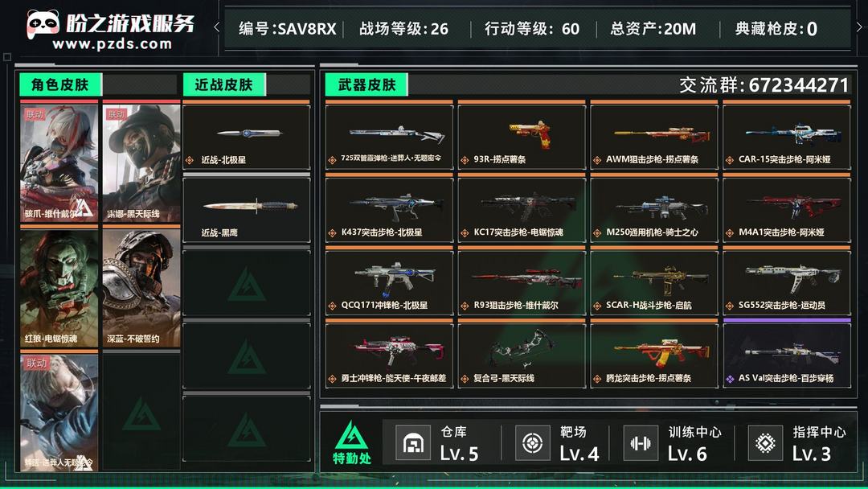The width and height of the screenshot is (868, 489).
Task: Click the command center 指挥中心 icon
Action: 765,443
